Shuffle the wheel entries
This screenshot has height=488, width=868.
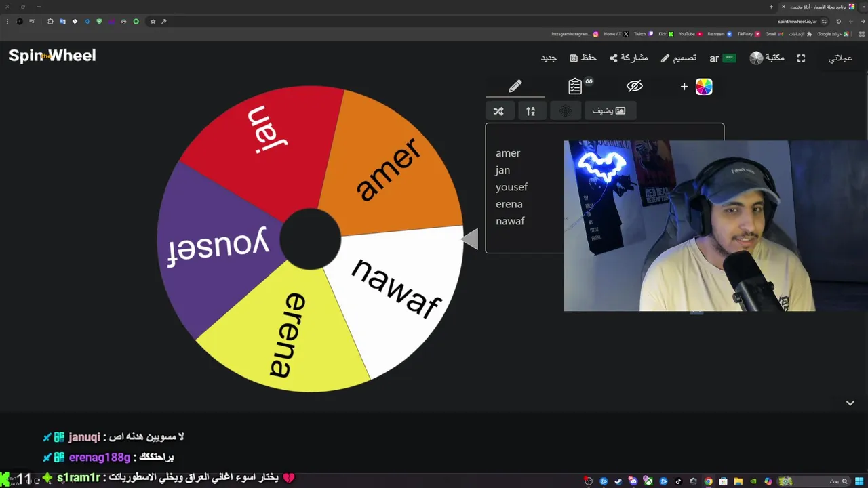click(x=498, y=111)
